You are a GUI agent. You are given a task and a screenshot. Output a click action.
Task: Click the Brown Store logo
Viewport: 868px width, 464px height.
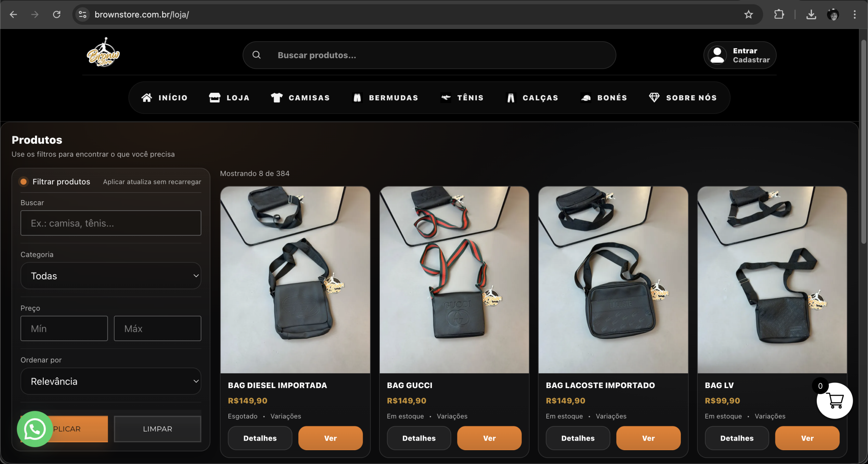(103, 53)
